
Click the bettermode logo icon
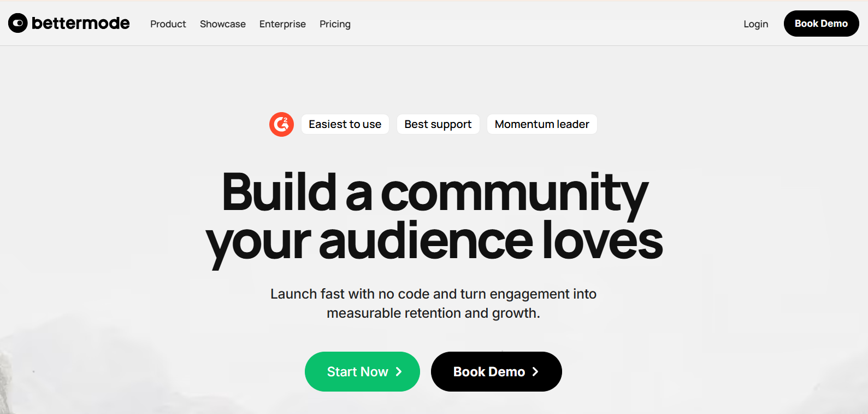[18, 23]
